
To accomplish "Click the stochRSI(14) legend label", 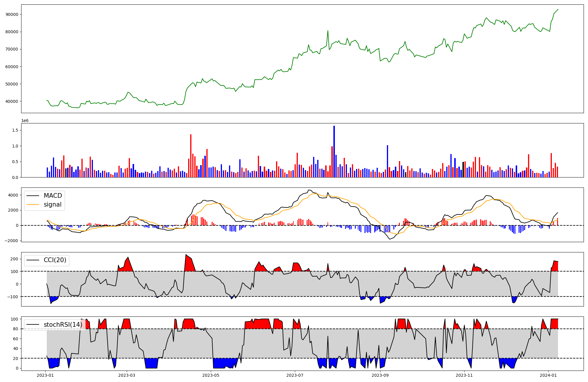I will point(63,325).
